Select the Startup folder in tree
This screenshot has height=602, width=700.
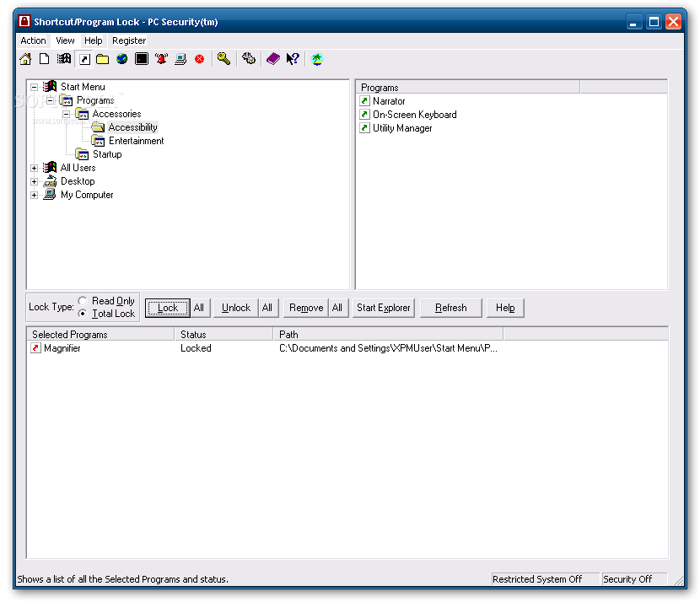coord(107,154)
